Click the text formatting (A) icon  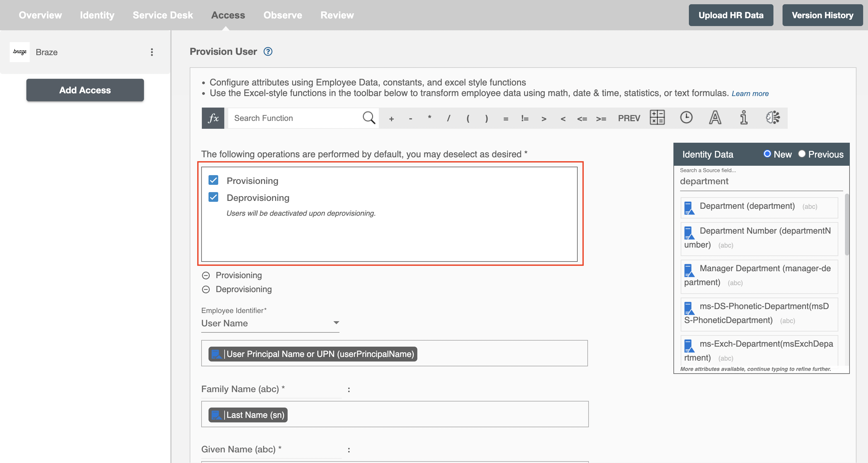tap(715, 118)
